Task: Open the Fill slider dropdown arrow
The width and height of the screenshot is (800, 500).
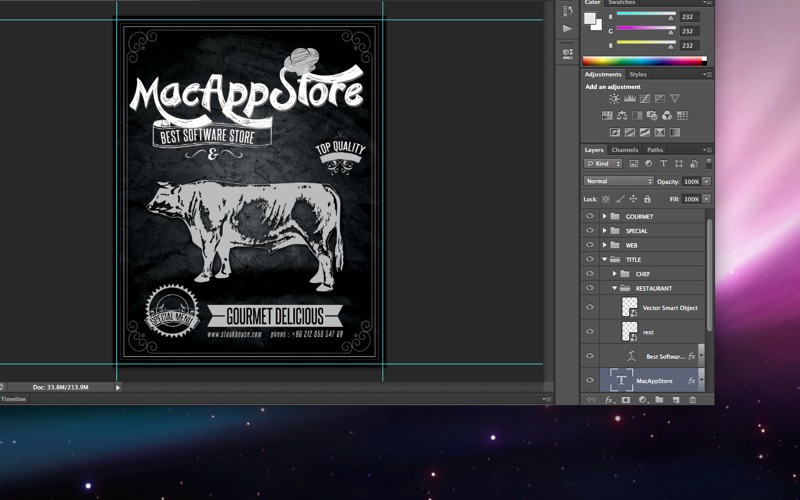Action: 707,199
